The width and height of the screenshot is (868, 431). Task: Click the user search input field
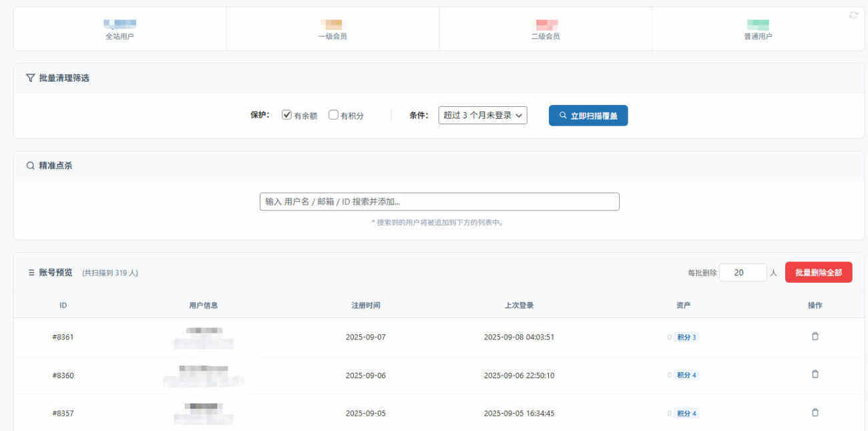pyautogui.click(x=440, y=201)
